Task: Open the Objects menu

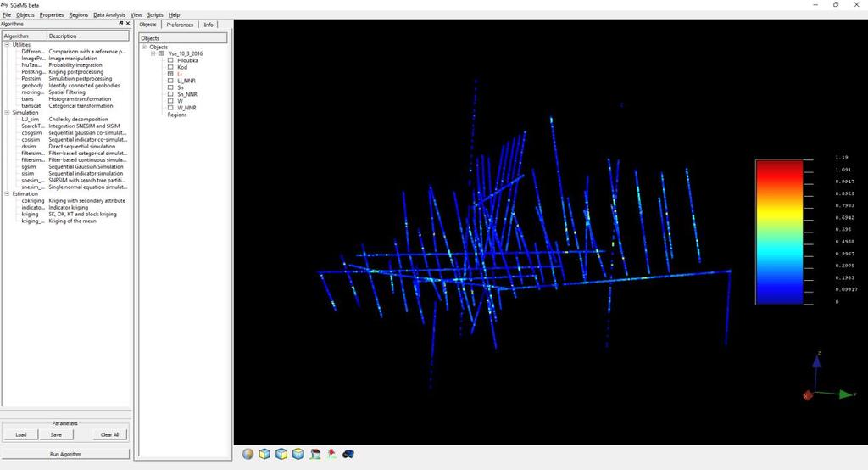Action: tap(25, 15)
